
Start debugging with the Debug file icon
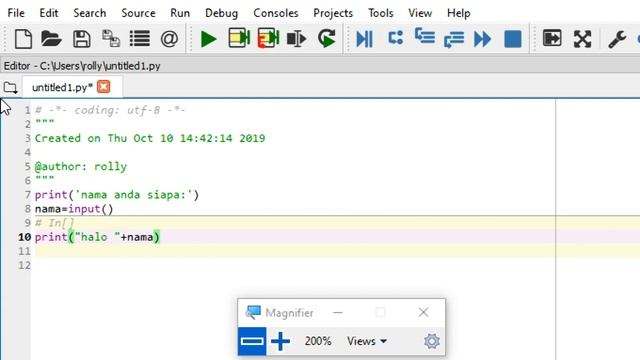click(x=364, y=39)
